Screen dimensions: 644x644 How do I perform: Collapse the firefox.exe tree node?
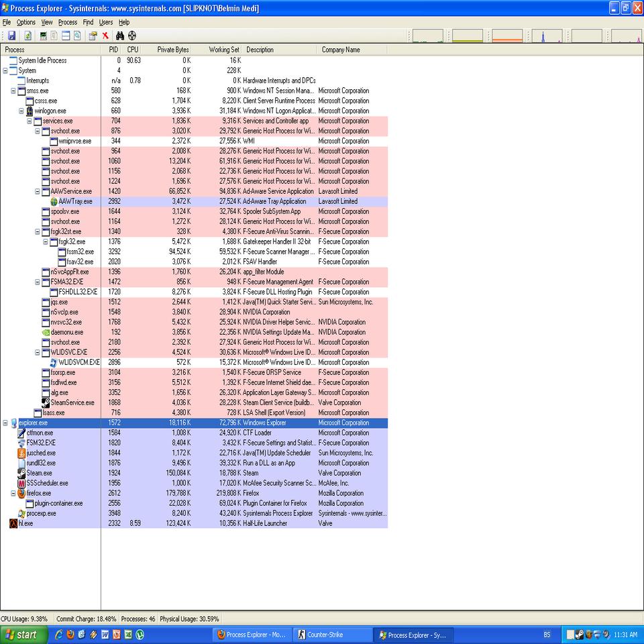click(x=13, y=493)
